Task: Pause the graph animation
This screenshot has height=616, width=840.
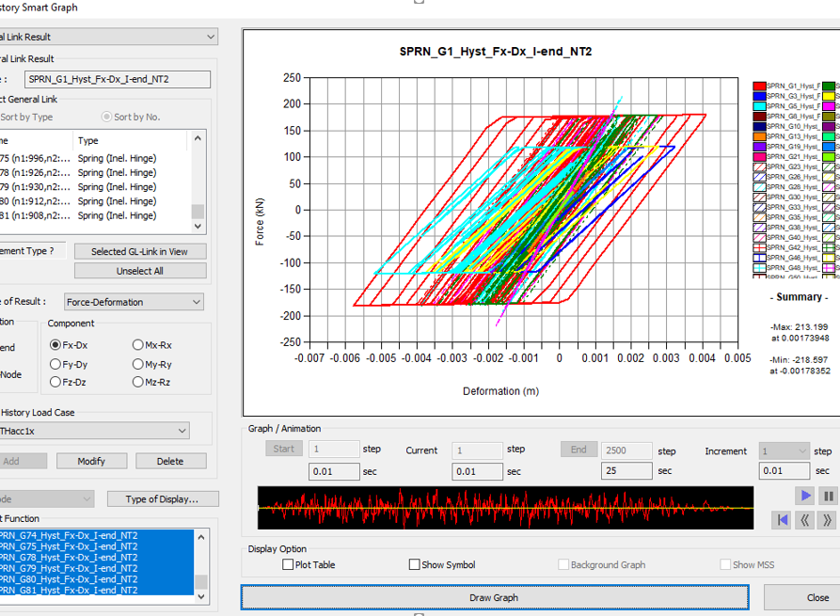Action: pos(828,496)
